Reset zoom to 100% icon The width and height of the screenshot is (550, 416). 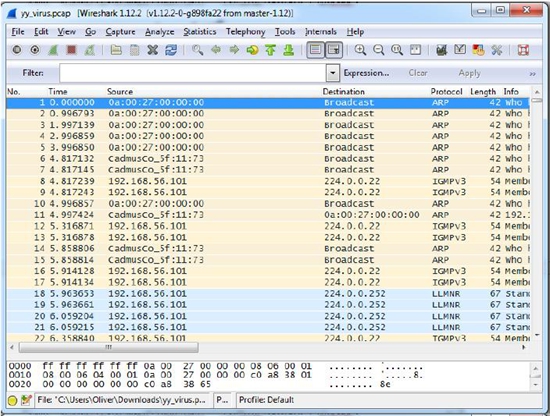(397, 50)
